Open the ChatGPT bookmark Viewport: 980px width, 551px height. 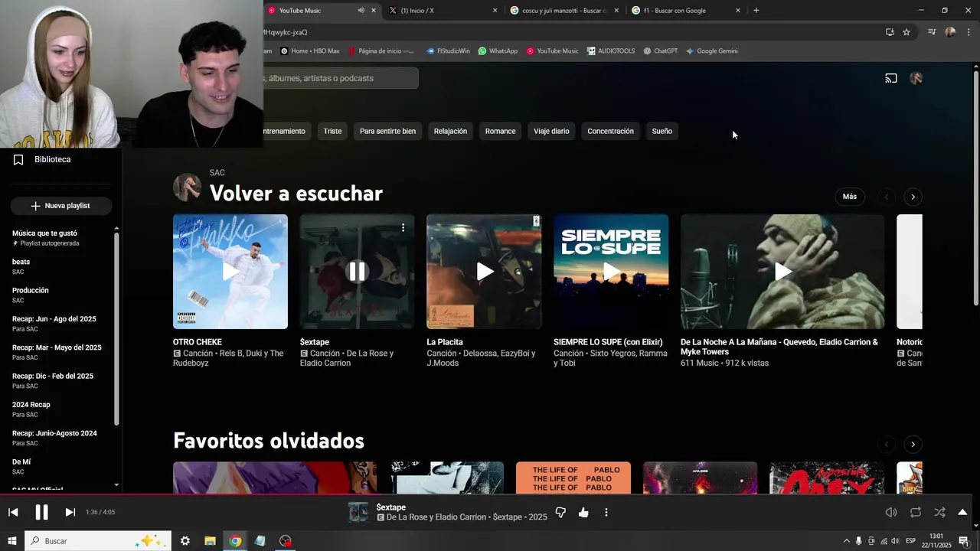[660, 51]
